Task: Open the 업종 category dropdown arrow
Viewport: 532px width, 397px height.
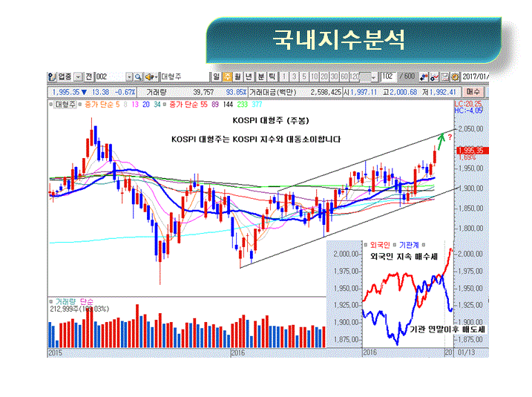Action: tap(79, 77)
